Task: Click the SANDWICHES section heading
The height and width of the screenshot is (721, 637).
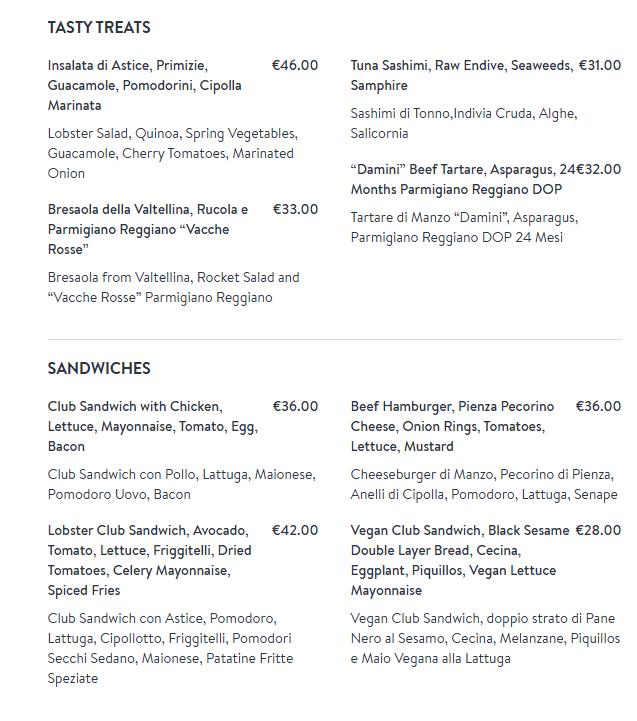Action: (x=99, y=369)
